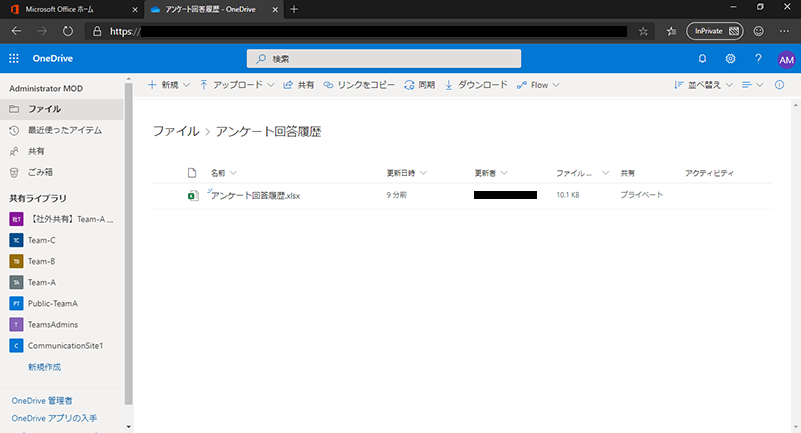Bookmark page with the star icon
This screenshot has height=433, width=801.
pyautogui.click(x=643, y=31)
